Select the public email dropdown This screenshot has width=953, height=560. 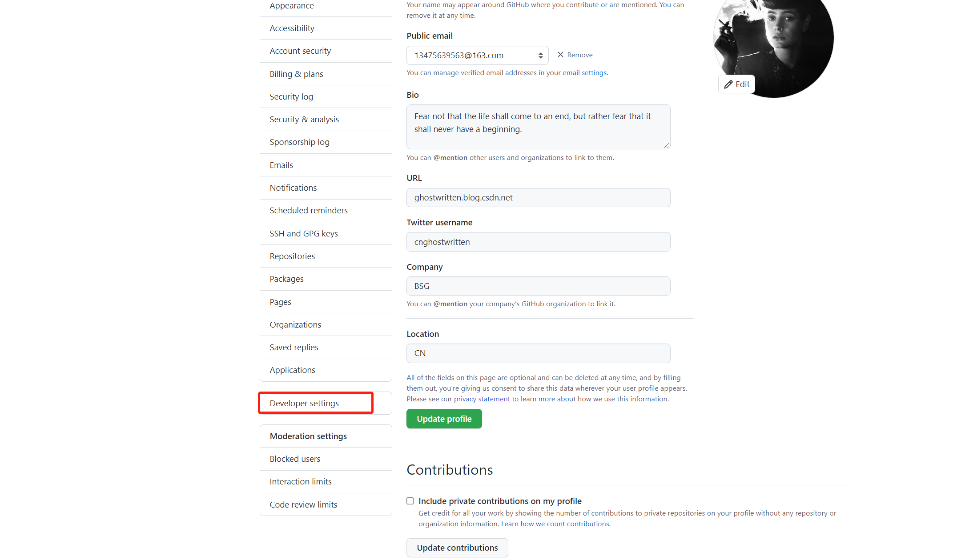[477, 55]
